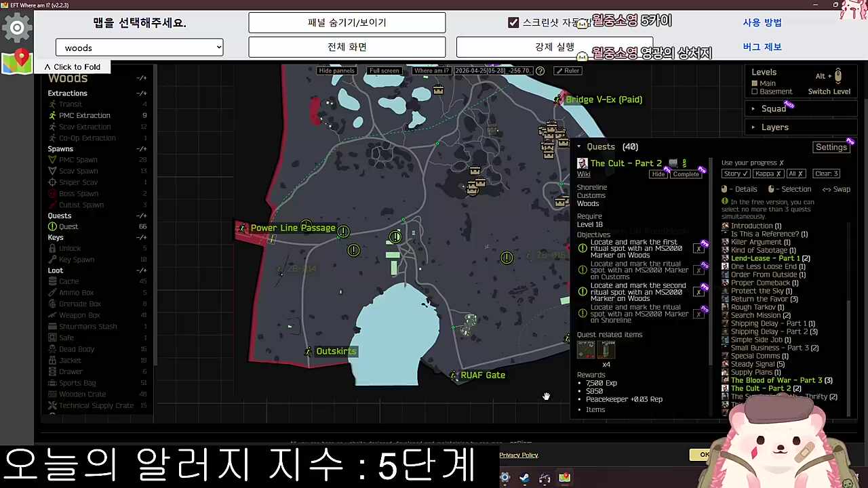Click the Cache loot icon
This screenshot has height=488, width=868.
pyautogui.click(x=52, y=281)
